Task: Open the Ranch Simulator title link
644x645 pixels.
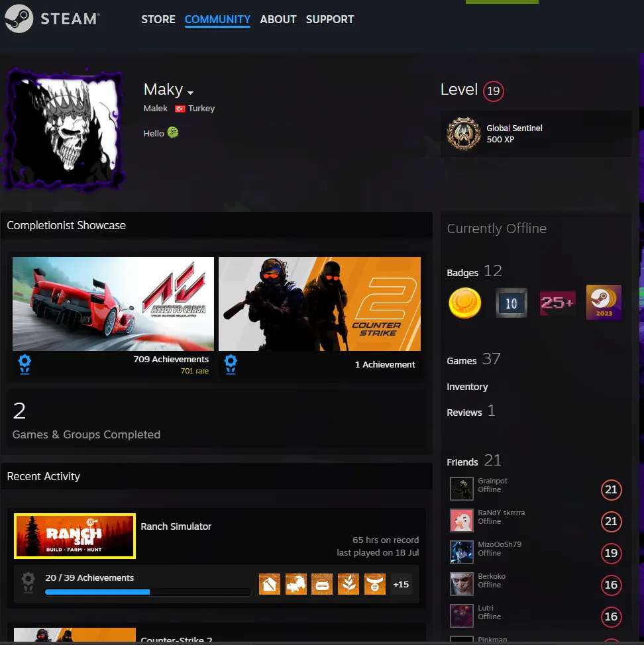Action: point(176,526)
